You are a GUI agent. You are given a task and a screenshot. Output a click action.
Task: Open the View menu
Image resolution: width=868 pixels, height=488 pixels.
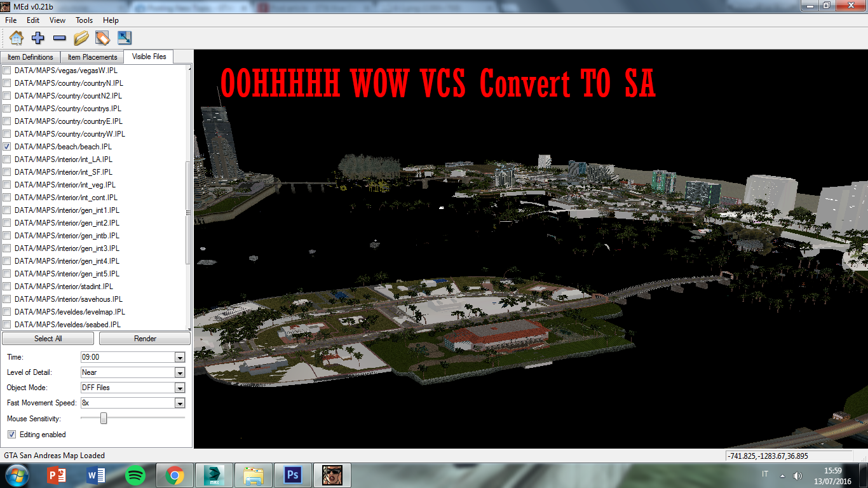click(58, 20)
